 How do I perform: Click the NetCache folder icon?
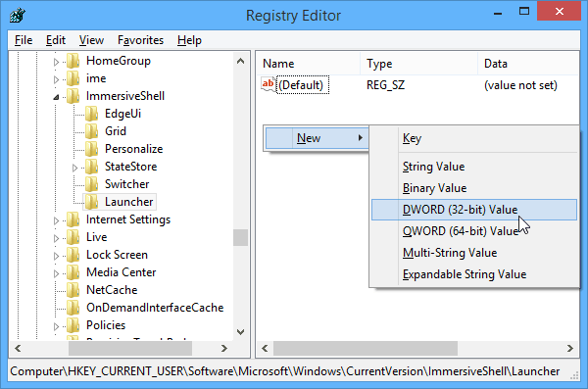coord(73,290)
